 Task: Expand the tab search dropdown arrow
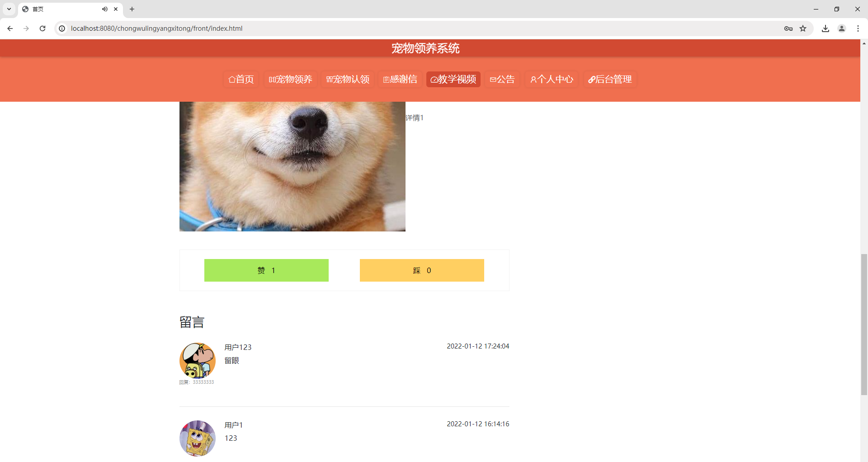click(9, 9)
